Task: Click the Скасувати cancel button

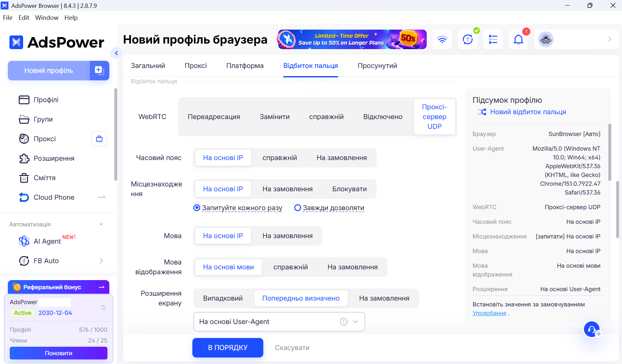Action: click(x=292, y=348)
